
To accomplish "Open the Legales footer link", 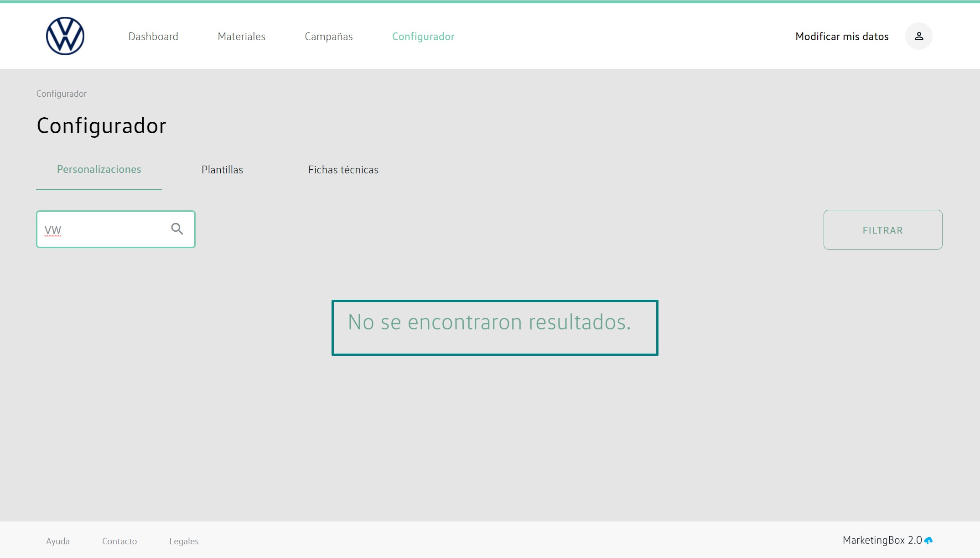I will [184, 541].
